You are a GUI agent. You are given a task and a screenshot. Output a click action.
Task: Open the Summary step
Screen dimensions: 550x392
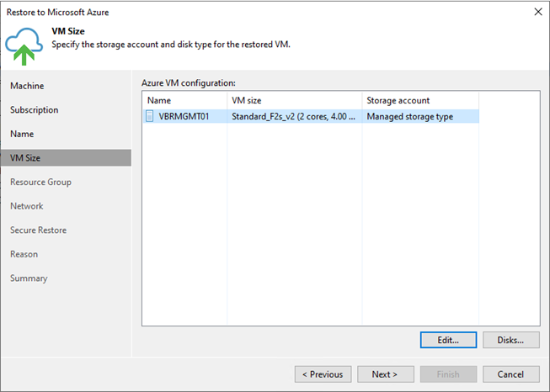coord(29,278)
